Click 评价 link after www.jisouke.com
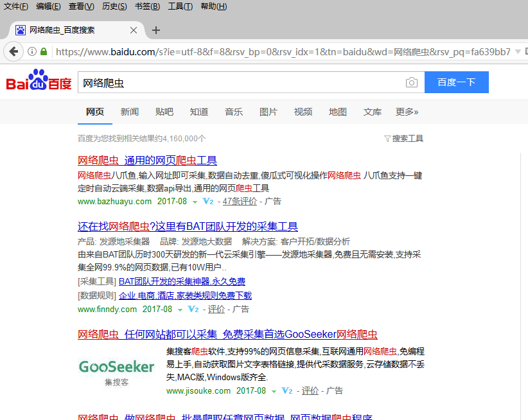The image size is (528, 420). 310,390
